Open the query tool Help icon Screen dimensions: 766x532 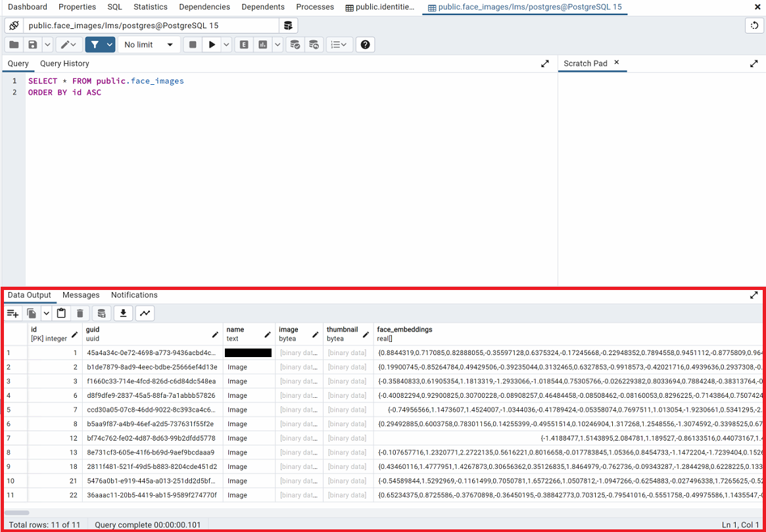(366, 45)
